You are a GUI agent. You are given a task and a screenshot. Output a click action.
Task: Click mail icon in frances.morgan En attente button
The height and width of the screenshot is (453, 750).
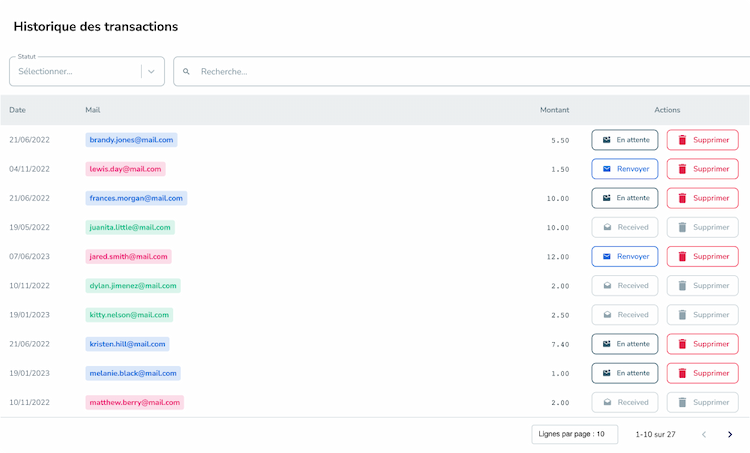[606, 198]
